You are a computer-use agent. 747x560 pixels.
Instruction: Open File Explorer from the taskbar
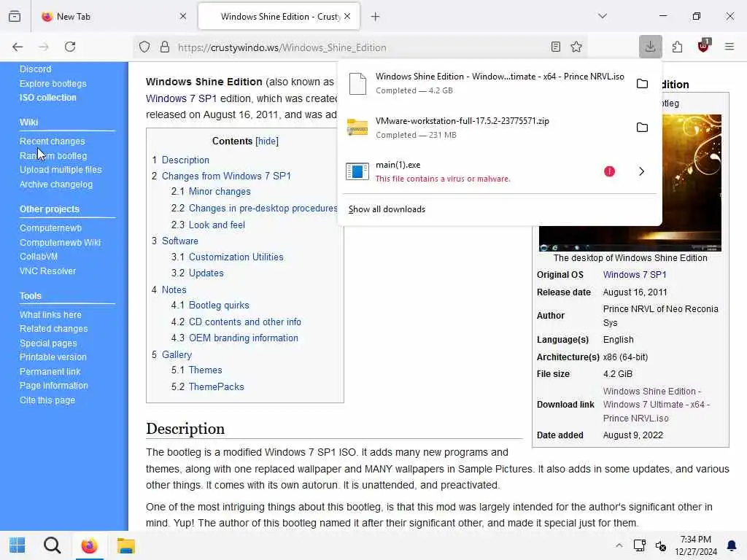pyautogui.click(x=125, y=545)
